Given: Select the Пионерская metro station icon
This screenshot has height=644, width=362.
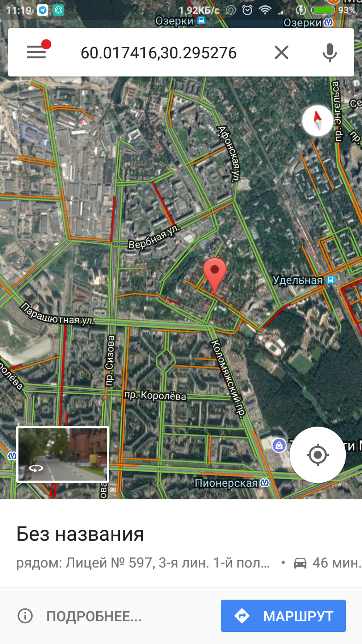Looking at the screenshot, I should 265,483.
